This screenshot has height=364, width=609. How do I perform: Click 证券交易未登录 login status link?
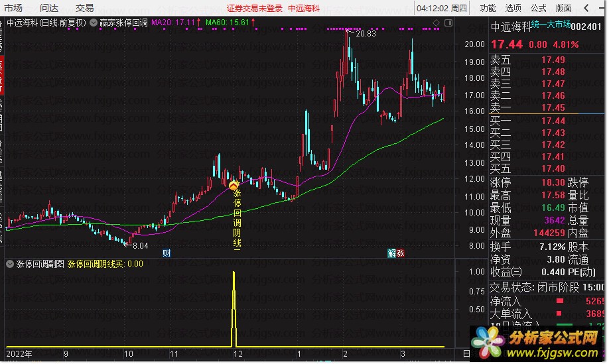pos(254,9)
